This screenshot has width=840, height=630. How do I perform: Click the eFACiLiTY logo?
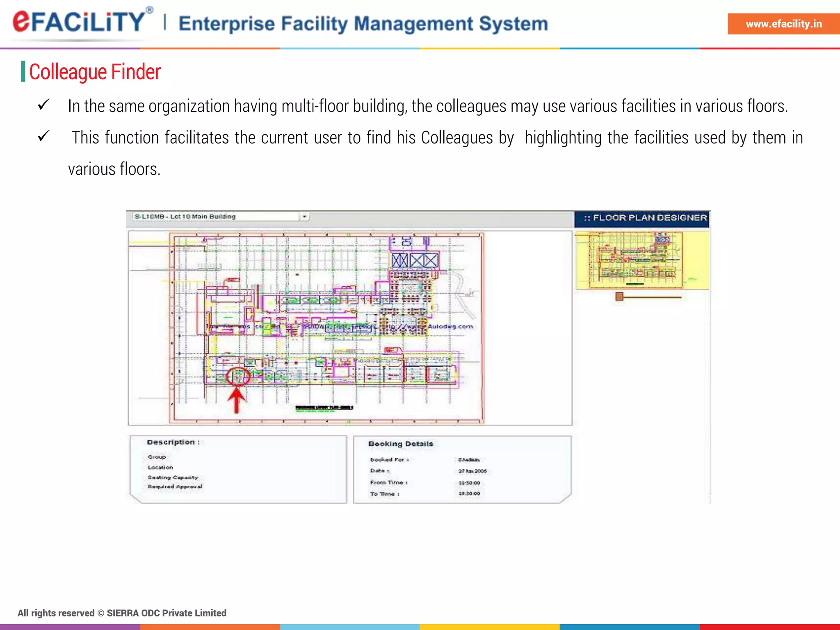click(82, 22)
